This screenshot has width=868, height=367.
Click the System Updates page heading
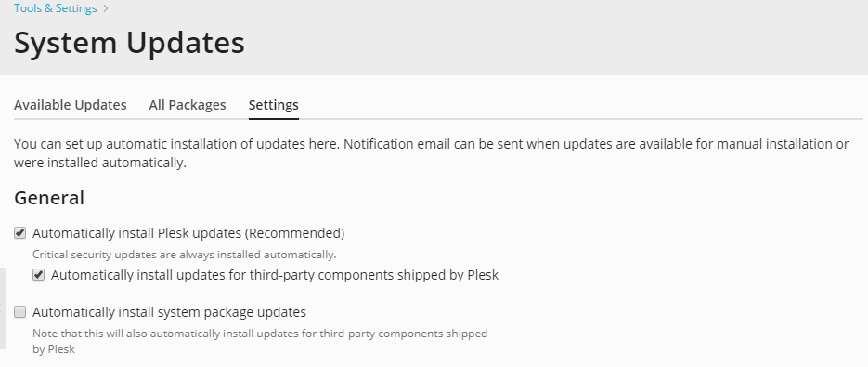(x=129, y=43)
